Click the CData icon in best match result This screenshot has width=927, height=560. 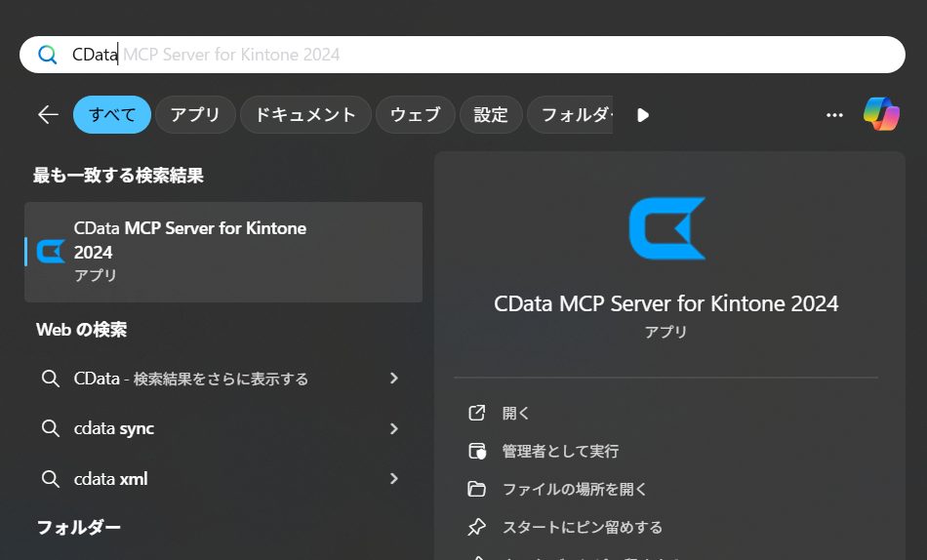click(x=51, y=252)
